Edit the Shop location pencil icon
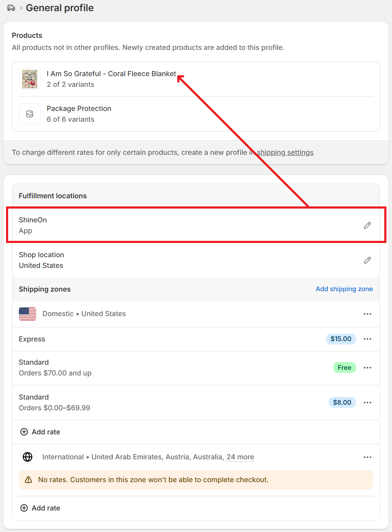 [367, 260]
